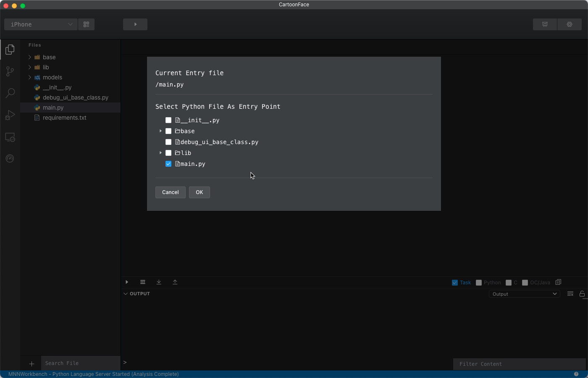Check the __init__.py checkbox in dialog
The image size is (588, 378).
click(x=168, y=120)
